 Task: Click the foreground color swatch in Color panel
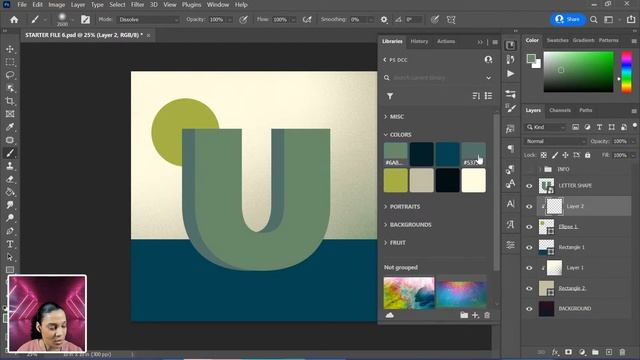tap(531, 59)
